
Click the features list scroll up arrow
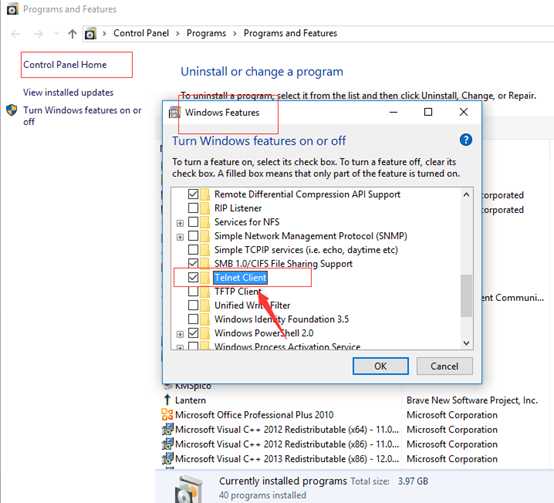click(466, 195)
